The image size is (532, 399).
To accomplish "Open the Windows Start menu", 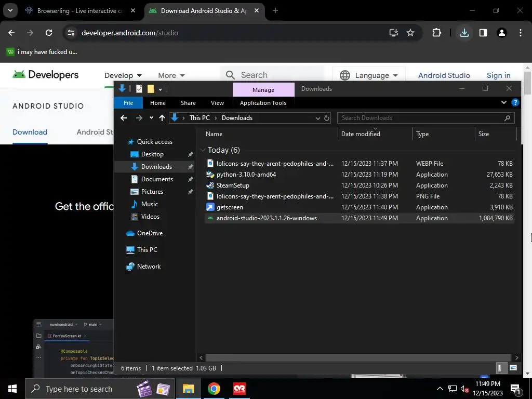I will 12,389.
